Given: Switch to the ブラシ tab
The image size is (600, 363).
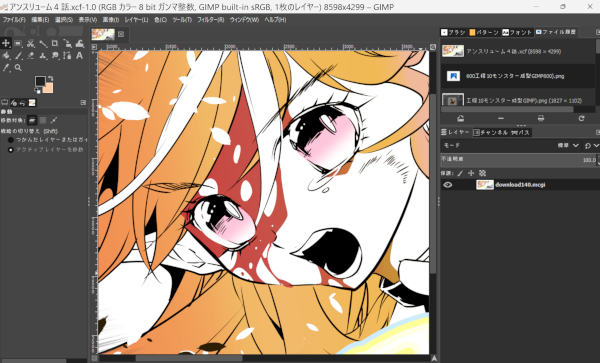Looking at the screenshot, I should 453,33.
